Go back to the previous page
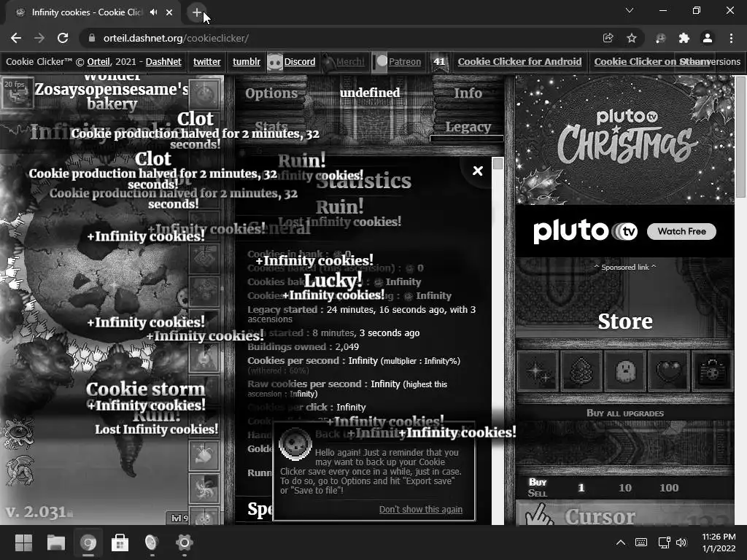Screen dimensions: 747x560 (16, 38)
